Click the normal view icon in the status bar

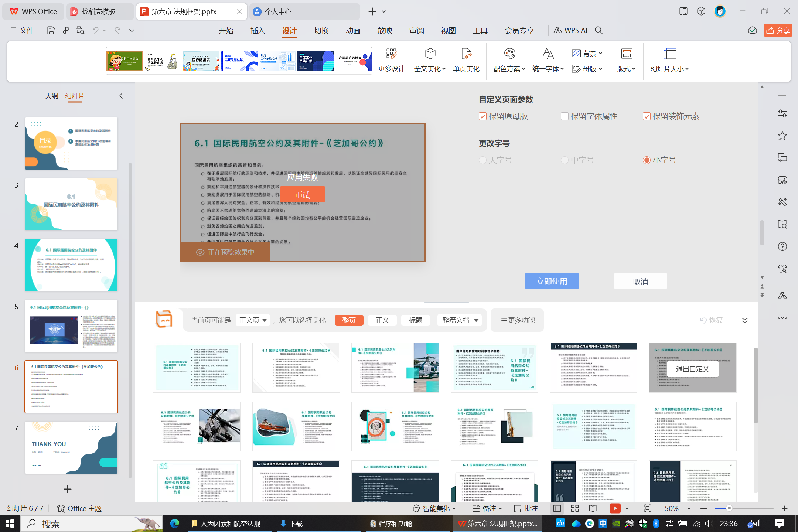click(557, 508)
